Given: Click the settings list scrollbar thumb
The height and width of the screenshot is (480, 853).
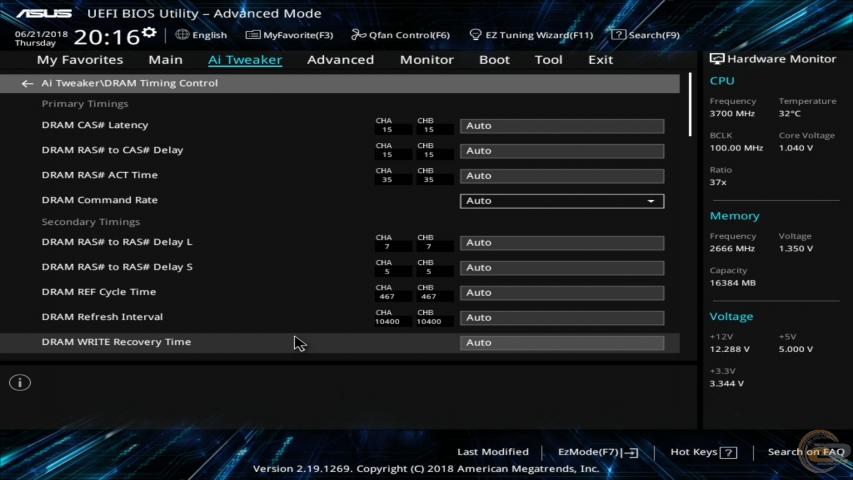Looking at the screenshot, I should pyautogui.click(x=690, y=104).
